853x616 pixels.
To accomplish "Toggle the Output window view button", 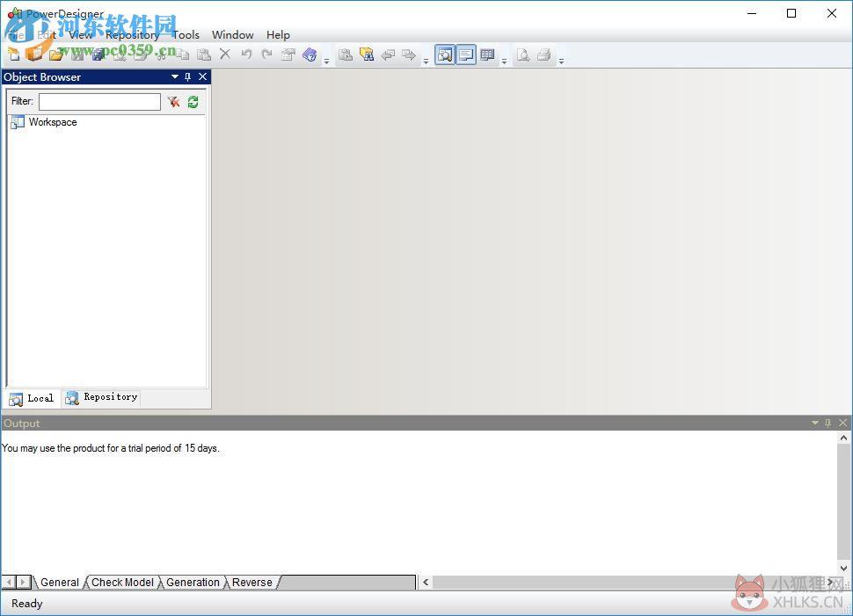I will coord(466,54).
